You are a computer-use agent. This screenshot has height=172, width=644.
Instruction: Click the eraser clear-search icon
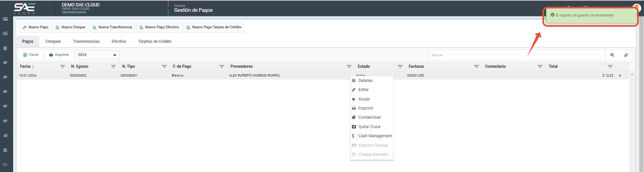(626, 55)
